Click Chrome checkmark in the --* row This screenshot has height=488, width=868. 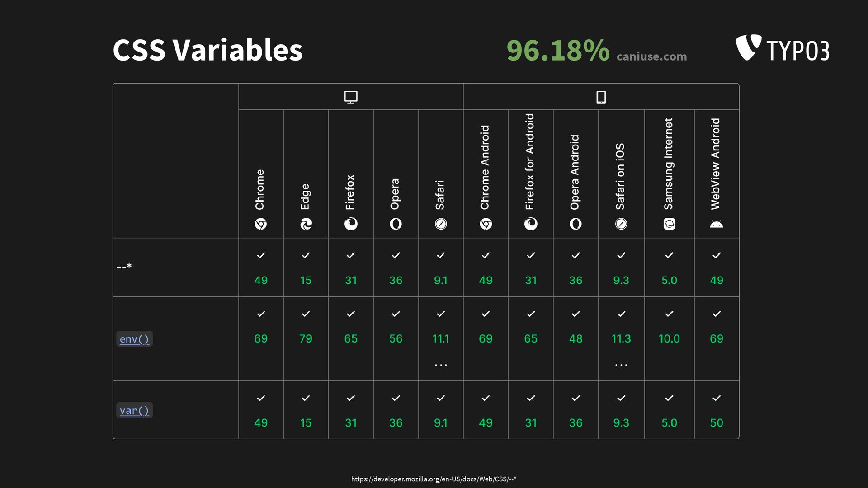(x=261, y=255)
